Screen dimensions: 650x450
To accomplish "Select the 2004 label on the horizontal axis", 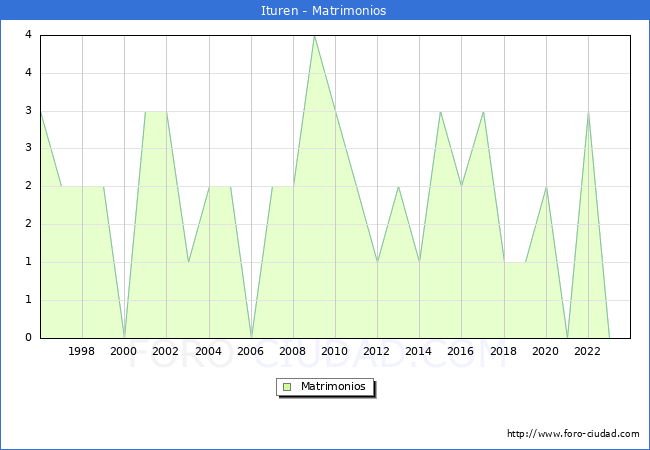I will 208,351.
